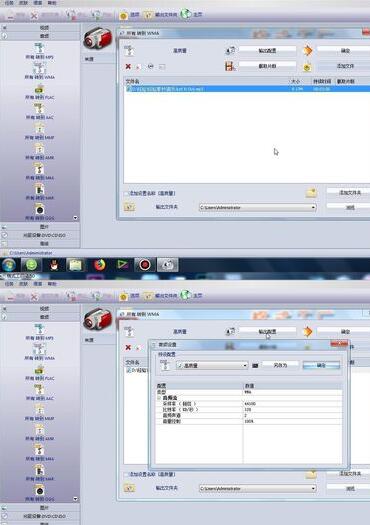The width and height of the screenshot is (370, 525).
Task: Select the highlighted mp3 file row
Action: [248, 89]
